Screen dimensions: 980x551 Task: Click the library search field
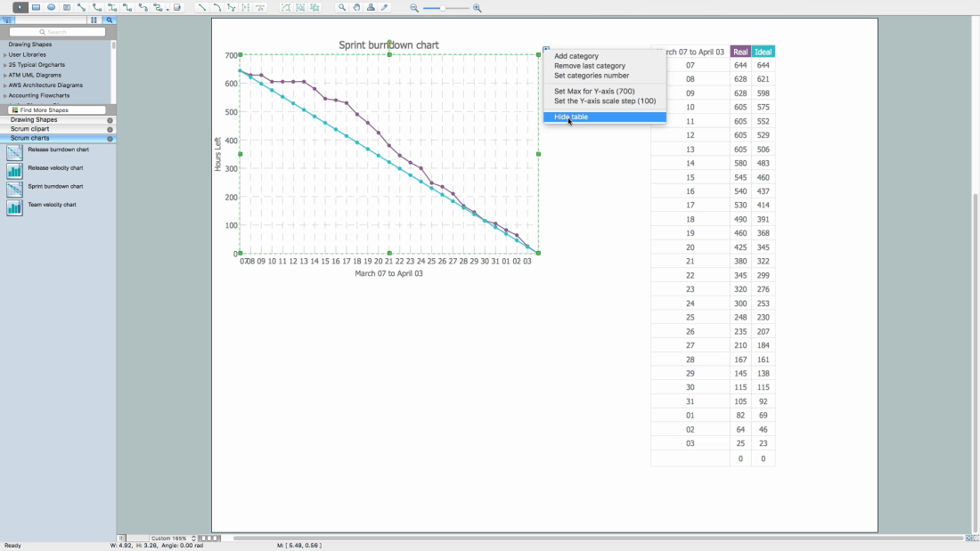tap(57, 32)
